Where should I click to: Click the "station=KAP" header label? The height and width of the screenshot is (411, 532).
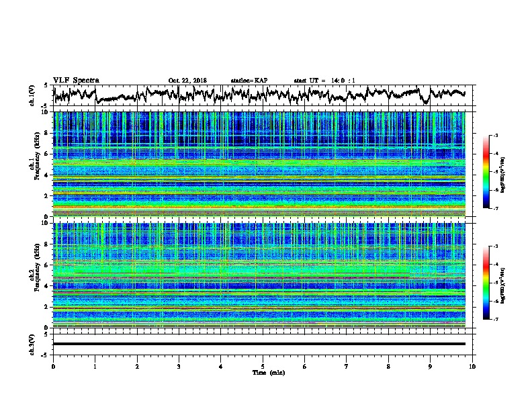coord(249,81)
